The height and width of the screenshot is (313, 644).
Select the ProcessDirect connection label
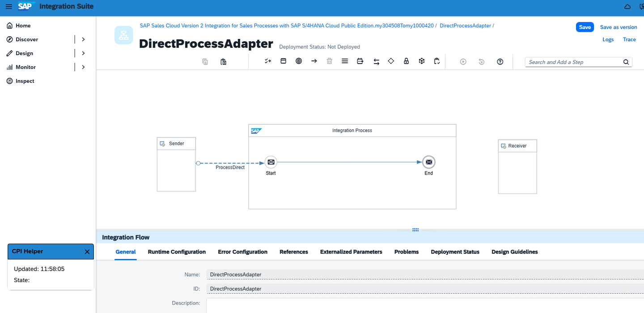click(x=230, y=167)
